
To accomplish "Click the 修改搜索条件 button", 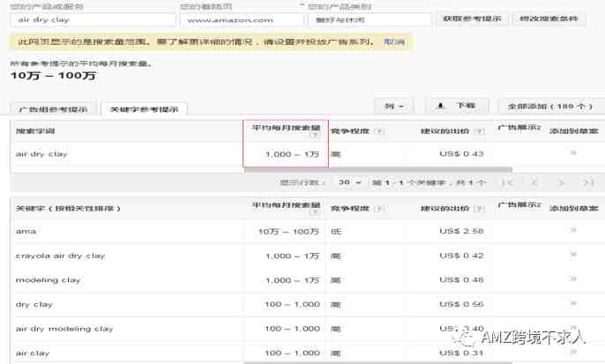I will click(549, 19).
